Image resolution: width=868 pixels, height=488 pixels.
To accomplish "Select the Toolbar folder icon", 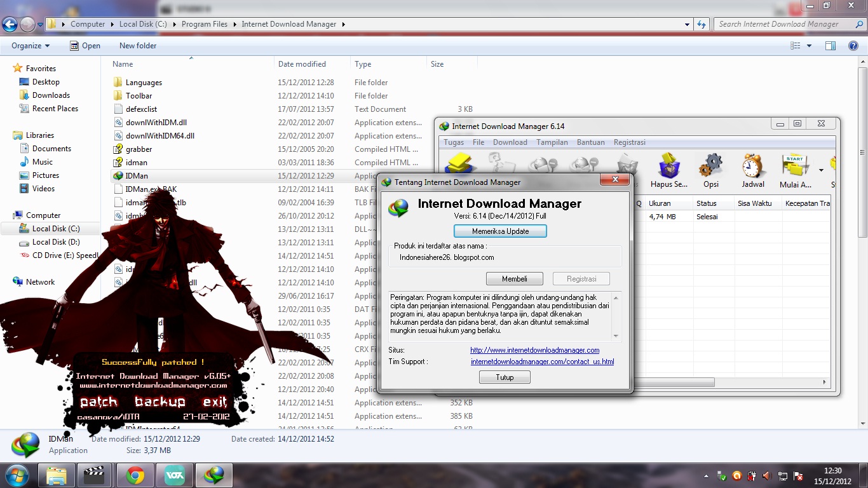I will click(x=118, y=96).
